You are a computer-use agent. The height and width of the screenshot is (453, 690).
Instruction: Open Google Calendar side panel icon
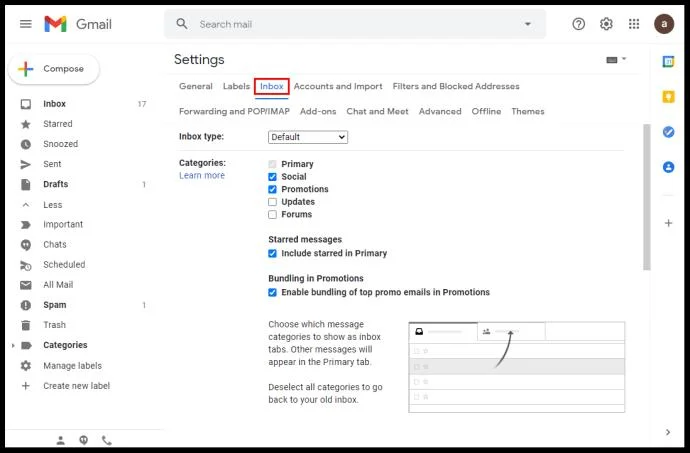pos(668,62)
